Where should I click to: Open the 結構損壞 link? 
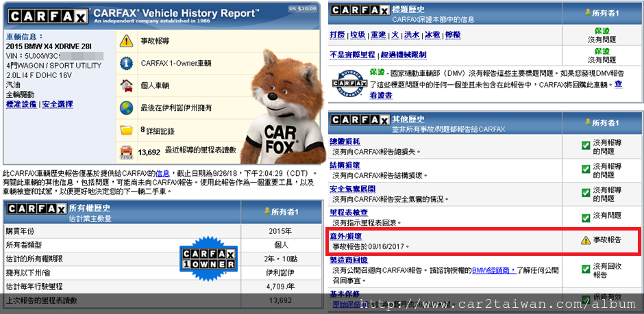tap(345, 165)
